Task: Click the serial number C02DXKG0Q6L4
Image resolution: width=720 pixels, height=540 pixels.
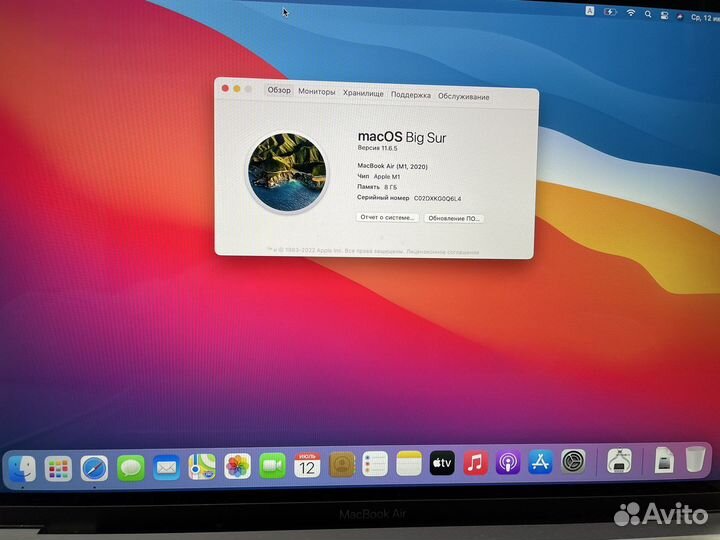Action: tap(438, 198)
